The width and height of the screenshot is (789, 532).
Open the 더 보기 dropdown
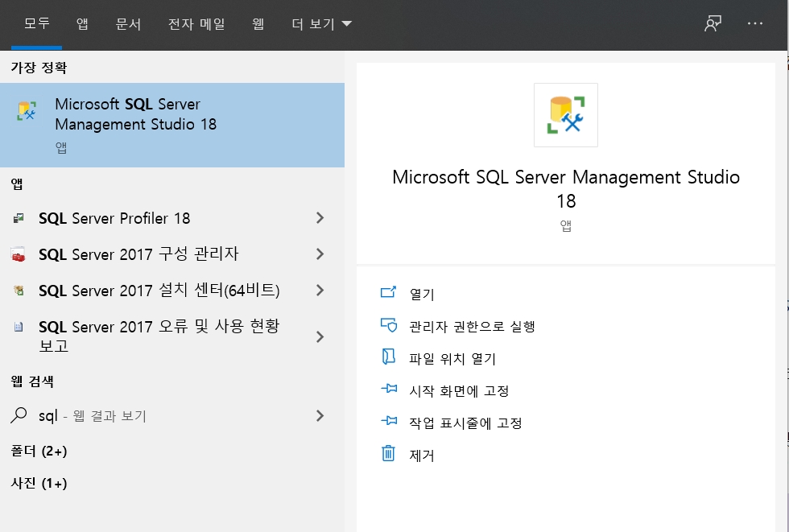coord(321,24)
